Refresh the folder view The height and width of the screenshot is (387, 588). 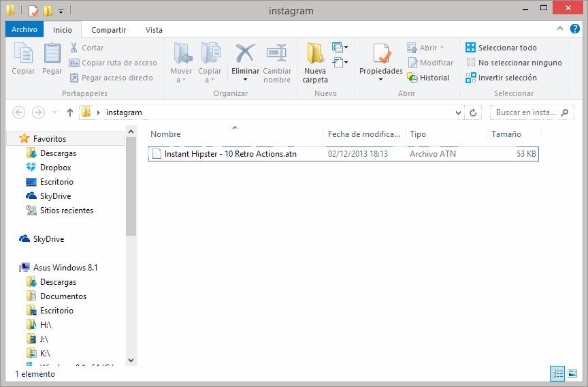pos(473,112)
